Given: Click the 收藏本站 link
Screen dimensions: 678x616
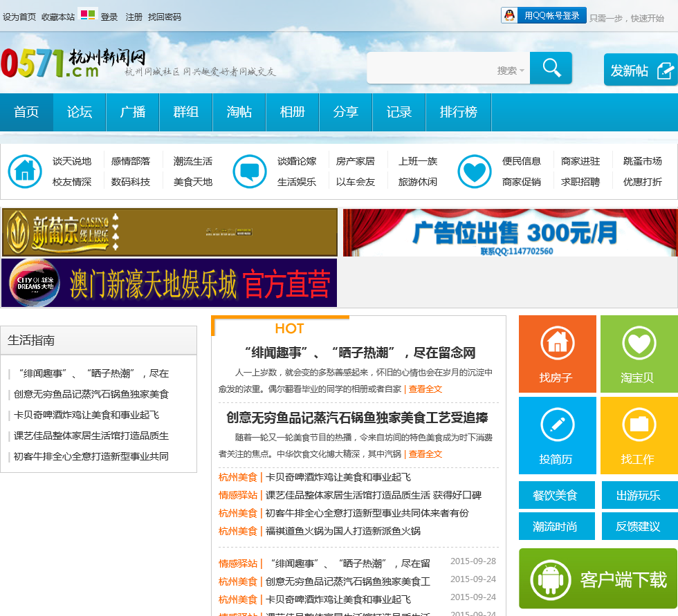Looking at the screenshot, I should coord(58,17).
